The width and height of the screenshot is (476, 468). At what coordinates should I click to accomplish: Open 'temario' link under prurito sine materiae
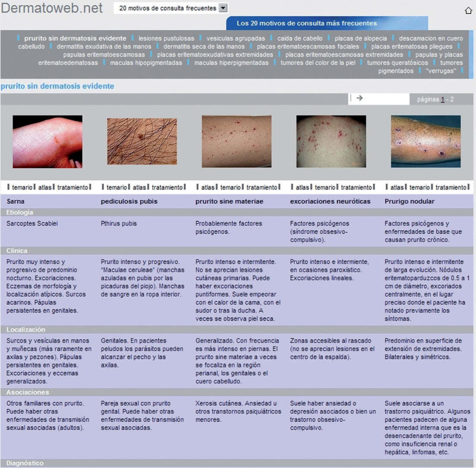pyautogui.click(x=230, y=187)
